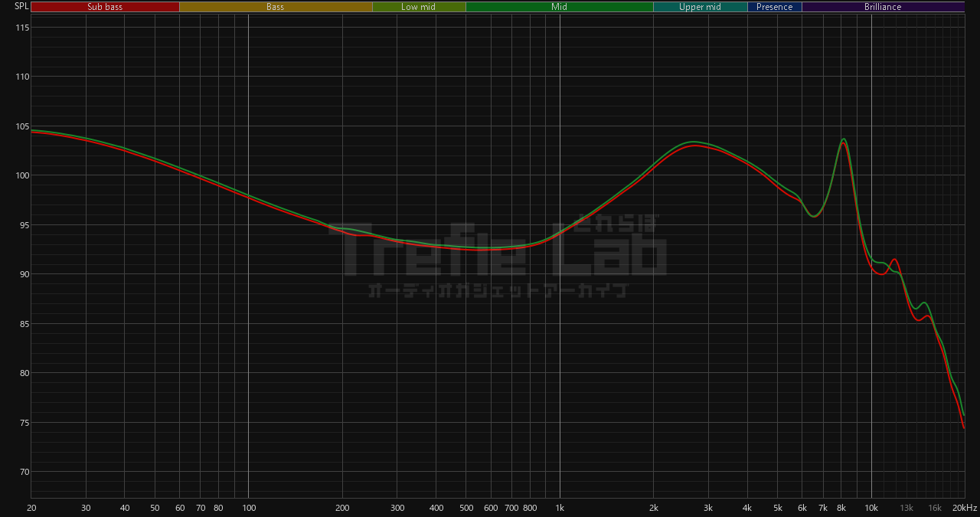Viewport: 980px width, 517px height.
Task: Click the Bass band header
Action: [x=276, y=6]
